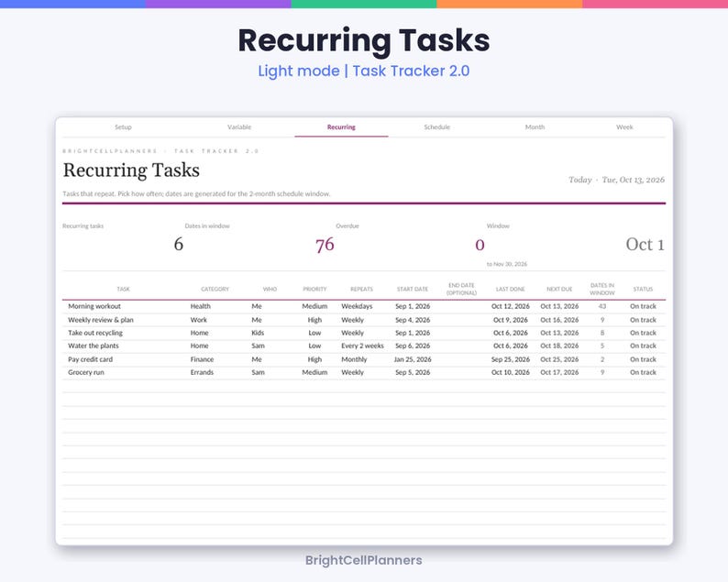Select next due Oct 17, 2026
728x582 pixels.
[559, 372]
